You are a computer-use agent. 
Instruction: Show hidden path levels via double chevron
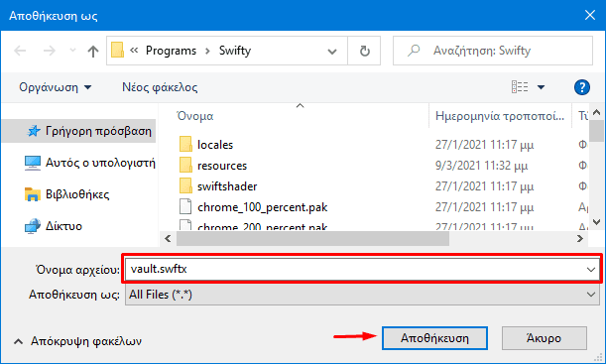pos(134,51)
